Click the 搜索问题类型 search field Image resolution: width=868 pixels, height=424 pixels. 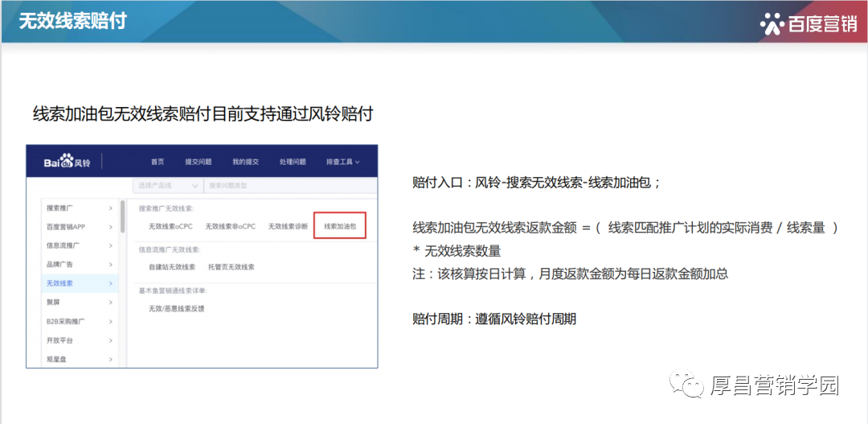(x=290, y=186)
